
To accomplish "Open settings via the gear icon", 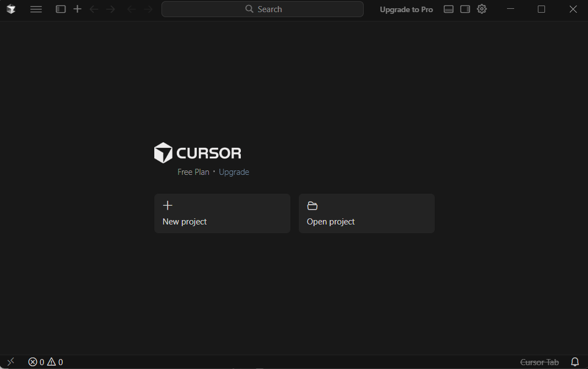I will click(x=482, y=9).
